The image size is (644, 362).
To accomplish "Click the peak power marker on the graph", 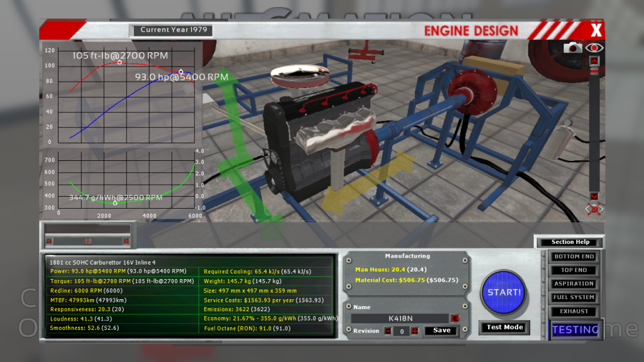I will (180, 72).
